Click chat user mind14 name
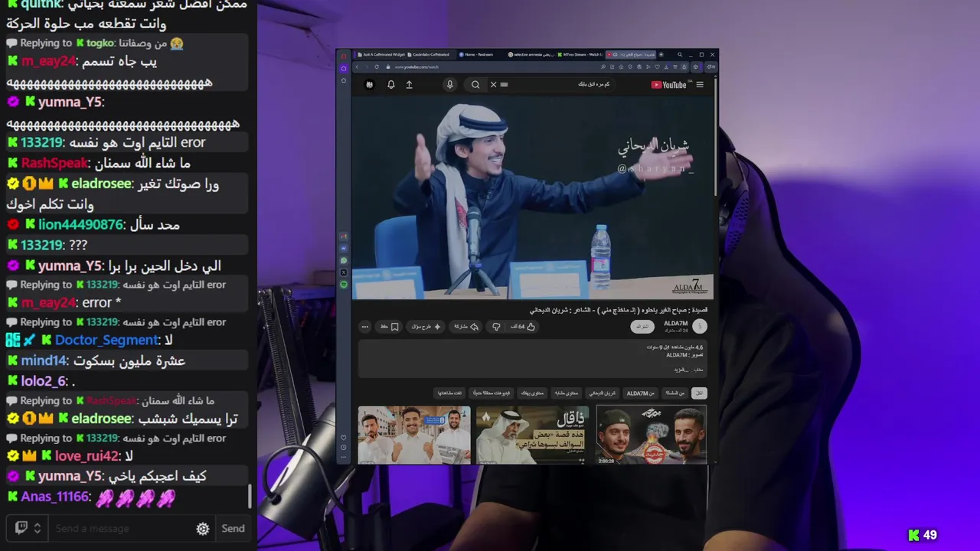This screenshot has width=980, height=551. (44, 360)
